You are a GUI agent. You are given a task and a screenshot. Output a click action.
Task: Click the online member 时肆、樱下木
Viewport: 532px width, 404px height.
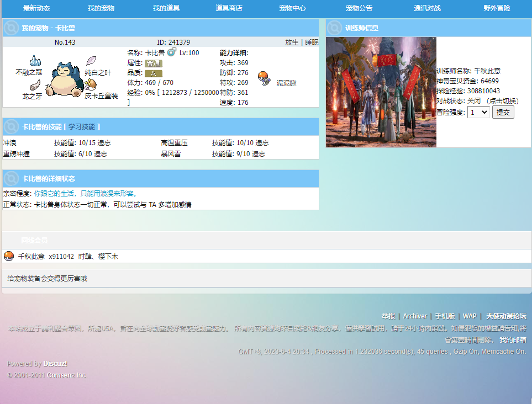point(98,257)
